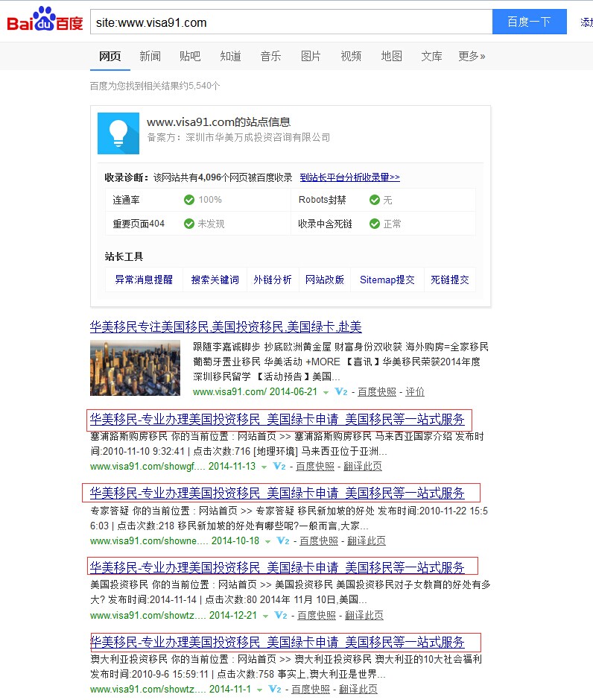Switch to the 知道 tab
This screenshot has height=700, width=593.
(x=231, y=56)
